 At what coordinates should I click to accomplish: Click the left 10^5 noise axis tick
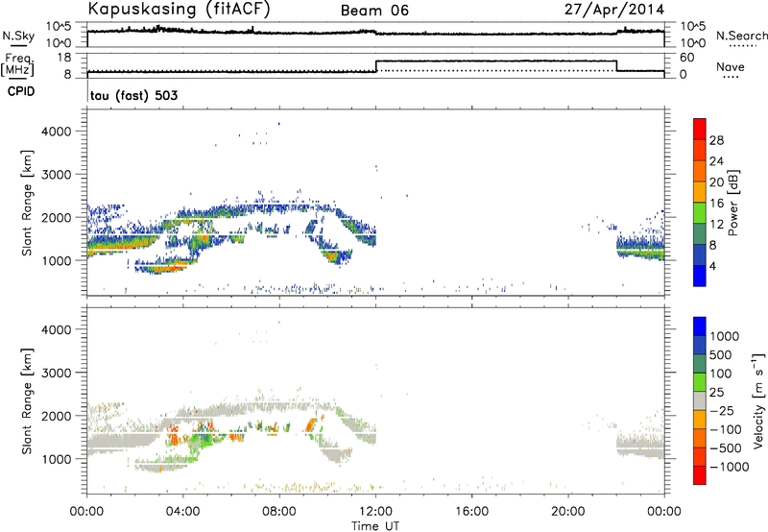click(x=60, y=26)
